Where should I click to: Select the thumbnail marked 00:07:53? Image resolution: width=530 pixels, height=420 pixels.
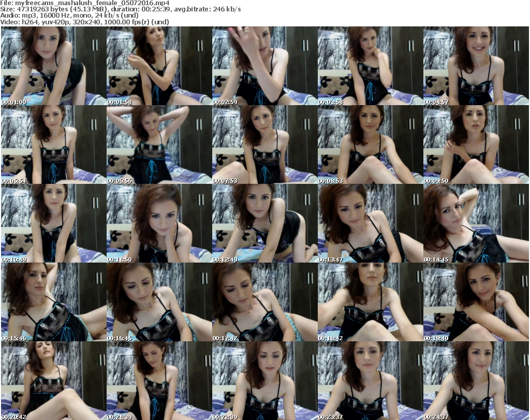264,144
